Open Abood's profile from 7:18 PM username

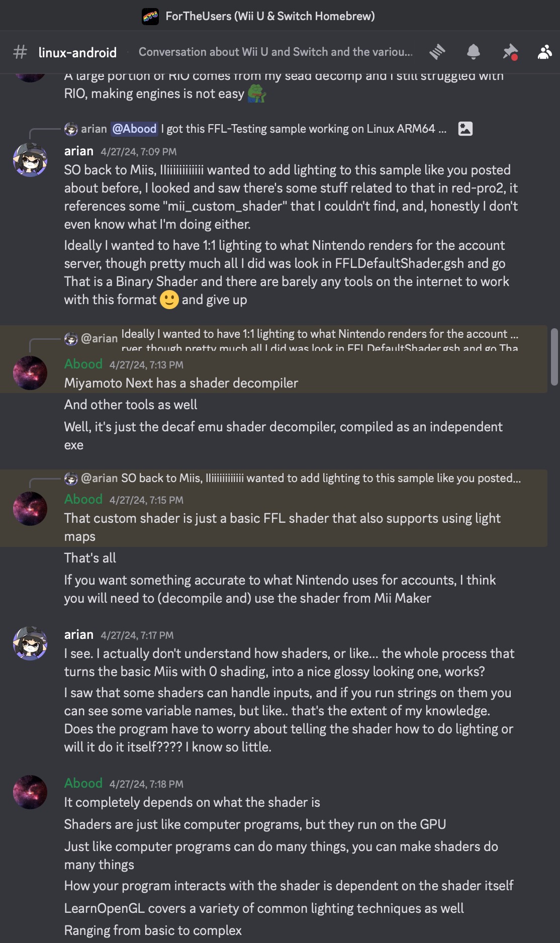pyautogui.click(x=83, y=783)
